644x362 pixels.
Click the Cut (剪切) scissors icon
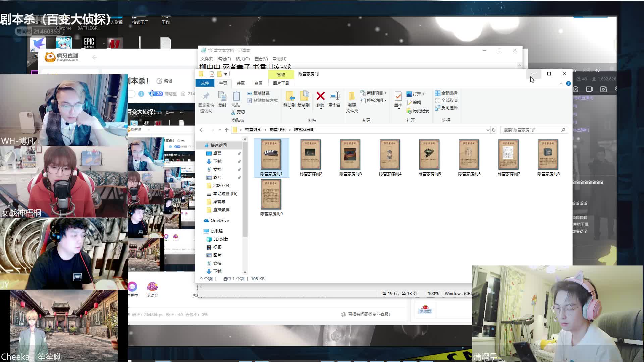pyautogui.click(x=233, y=112)
